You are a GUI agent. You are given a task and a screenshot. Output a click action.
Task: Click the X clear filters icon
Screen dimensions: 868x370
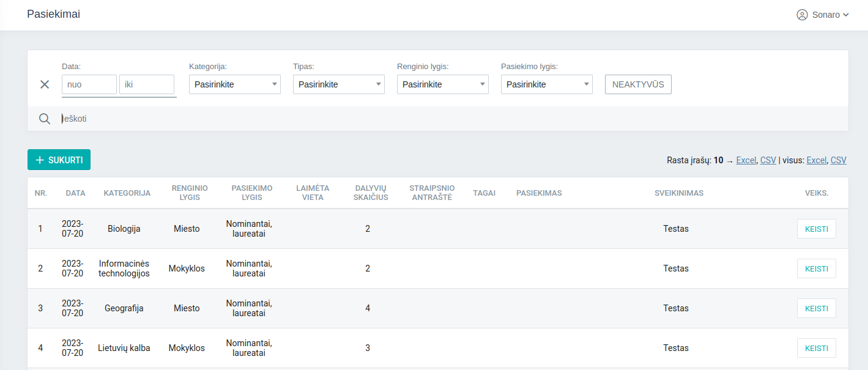(x=45, y=84)
